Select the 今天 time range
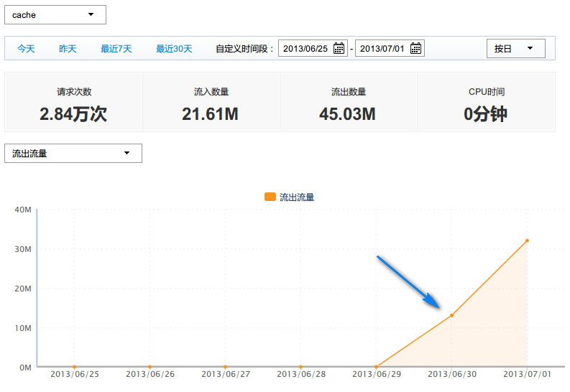 coord(26,49)
